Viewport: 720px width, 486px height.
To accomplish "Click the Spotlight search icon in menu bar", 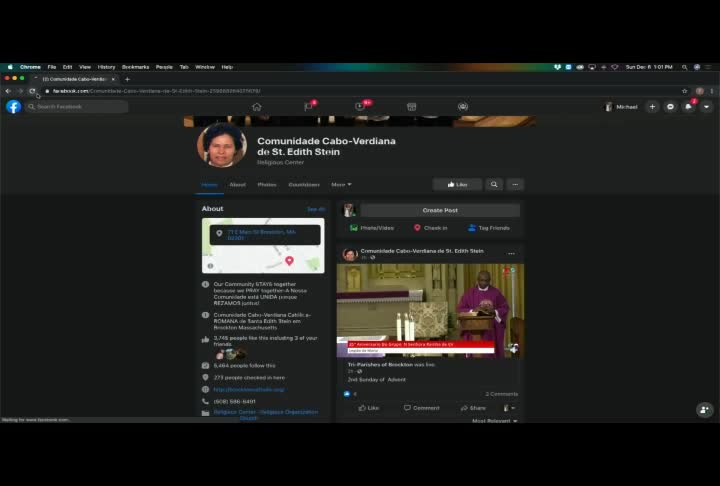I will point(684,67).
